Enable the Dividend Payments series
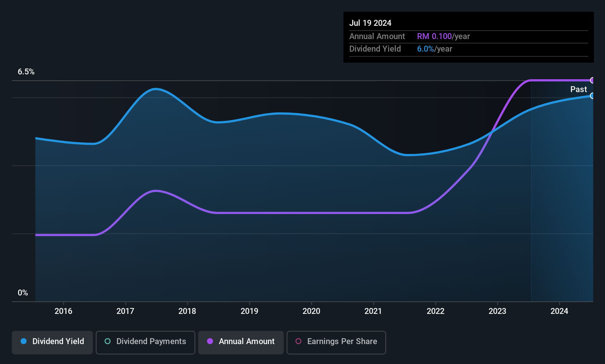The height and width of the screenshot is (364, 605). [x=146, y=342]
